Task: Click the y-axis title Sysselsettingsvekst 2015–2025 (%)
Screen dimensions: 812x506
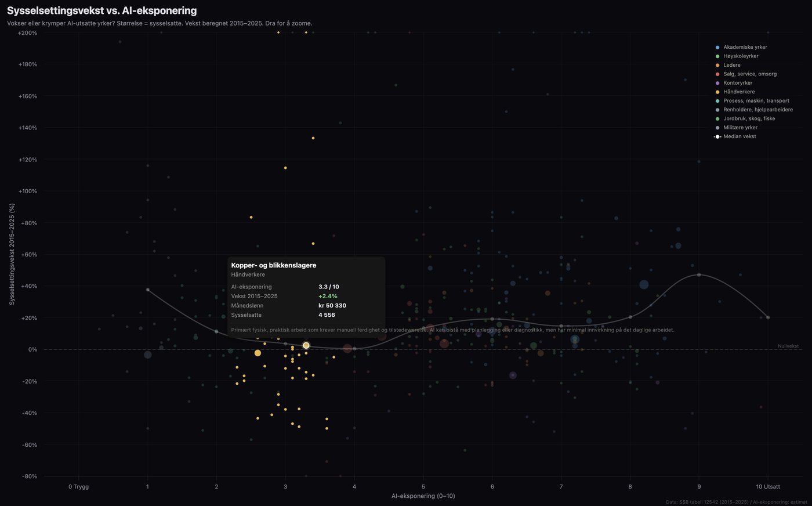Action: point(12,254)
